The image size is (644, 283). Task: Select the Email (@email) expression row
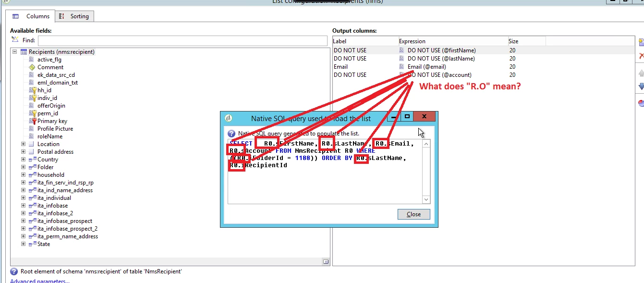coord(427,67)
